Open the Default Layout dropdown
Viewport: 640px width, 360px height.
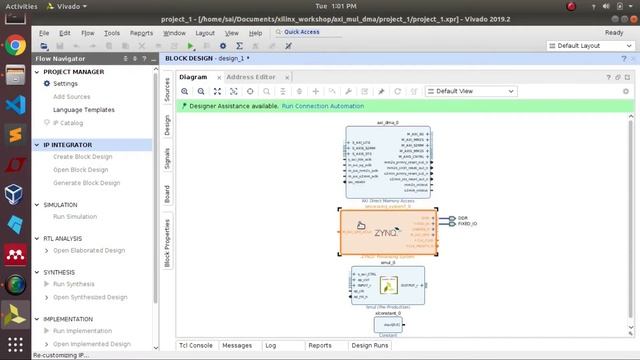click(590, 46)
